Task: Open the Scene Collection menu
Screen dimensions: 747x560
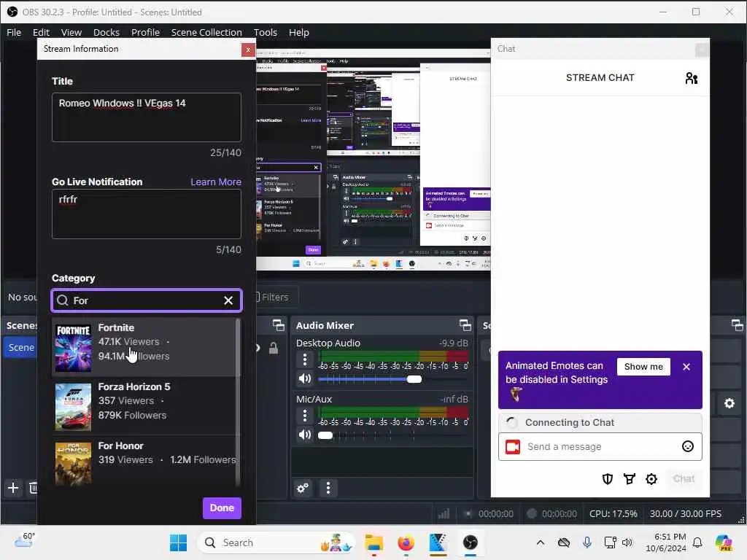Action: coord(206,32)
